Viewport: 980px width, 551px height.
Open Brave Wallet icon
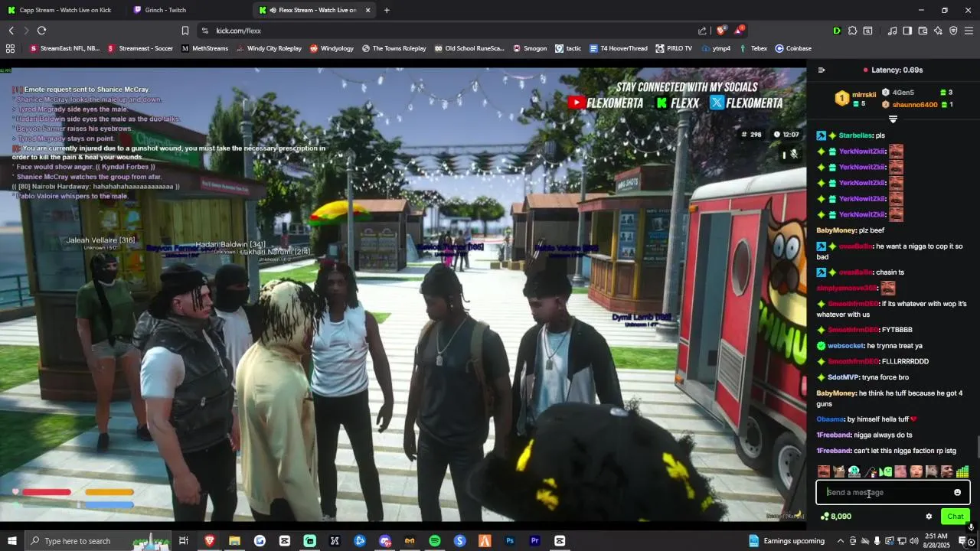pos(923,31)
